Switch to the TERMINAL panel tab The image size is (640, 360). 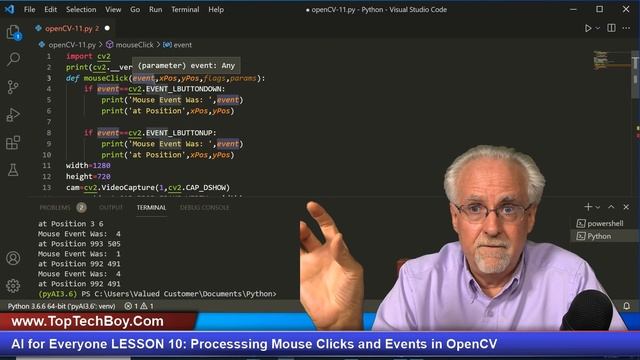(x=151, y=207)
